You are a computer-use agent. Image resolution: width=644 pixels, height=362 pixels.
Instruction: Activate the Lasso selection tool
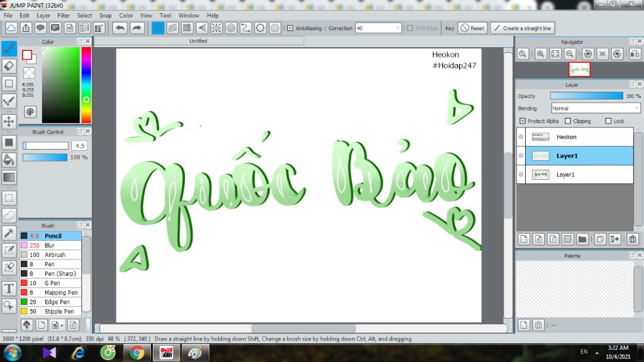pos(9,216)
